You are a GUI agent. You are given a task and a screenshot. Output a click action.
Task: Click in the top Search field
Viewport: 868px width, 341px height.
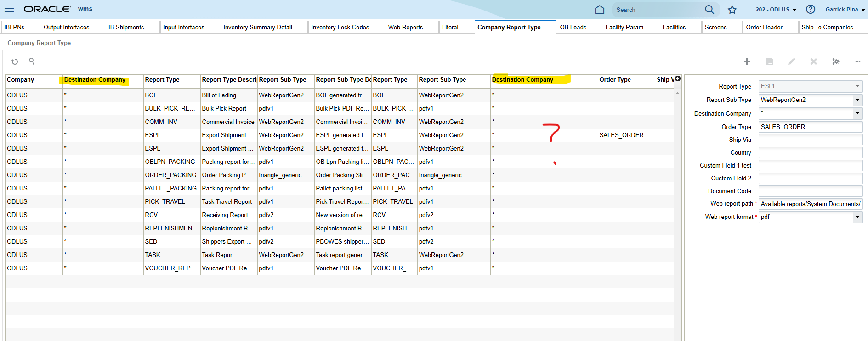click(658, 10)
